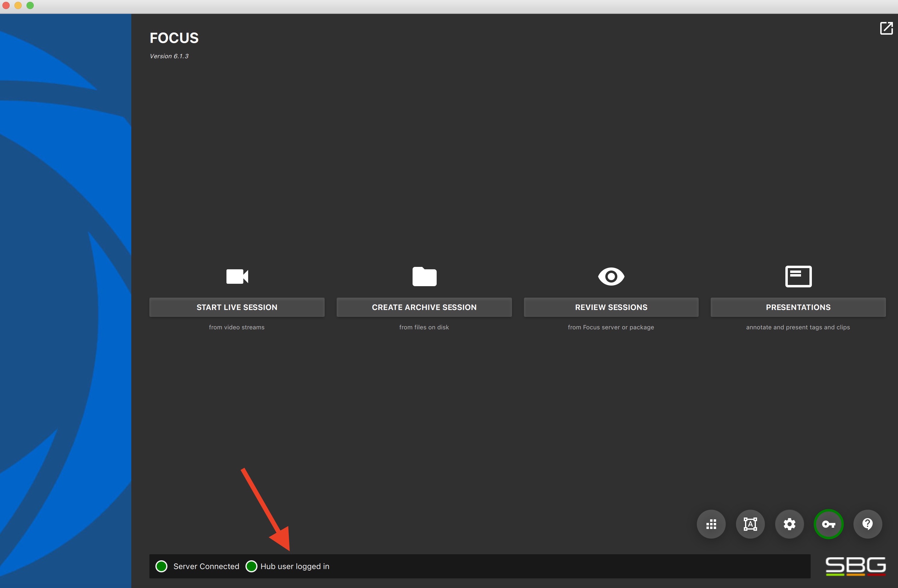This screenshot has height=588, width=898.
Task: Select the text annotation frame icon
Action: point(750,524)
